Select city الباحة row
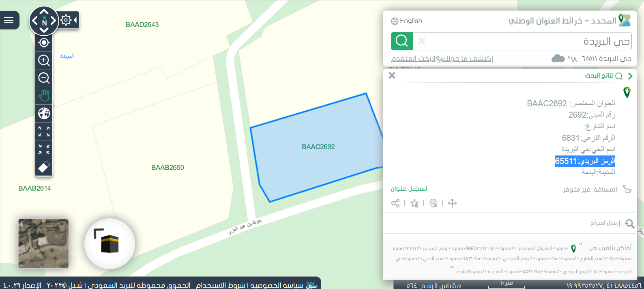 [x=599, y=172]
